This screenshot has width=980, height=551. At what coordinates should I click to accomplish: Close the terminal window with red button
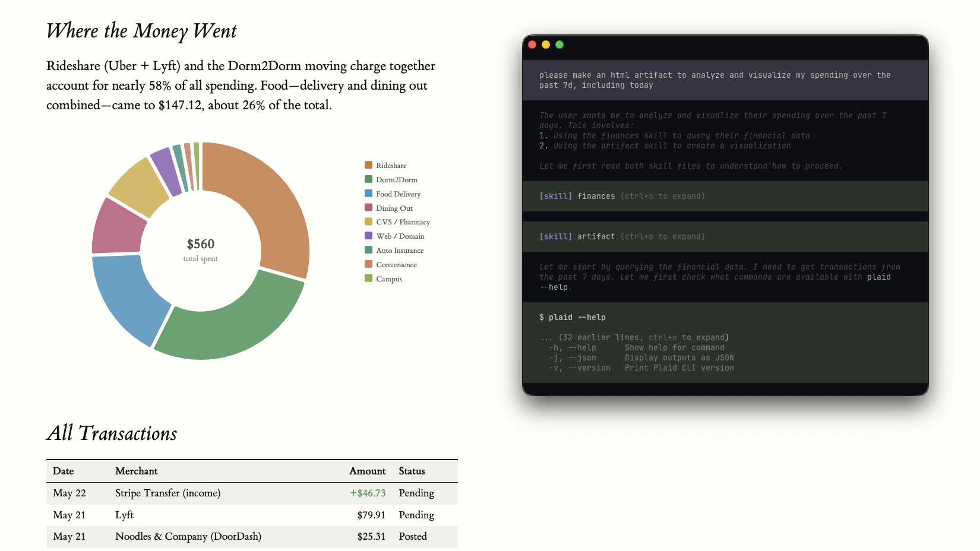point(532,45)
